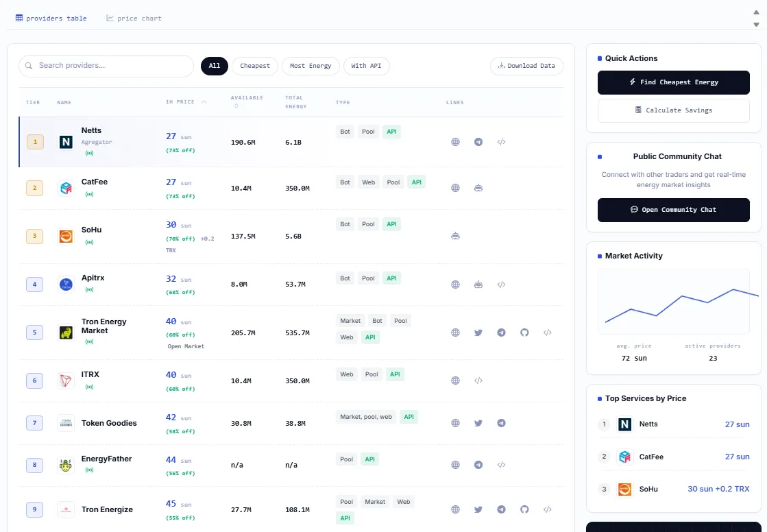Switch to price chart tab
The image size is (767, 532).
tap(134, 18)
